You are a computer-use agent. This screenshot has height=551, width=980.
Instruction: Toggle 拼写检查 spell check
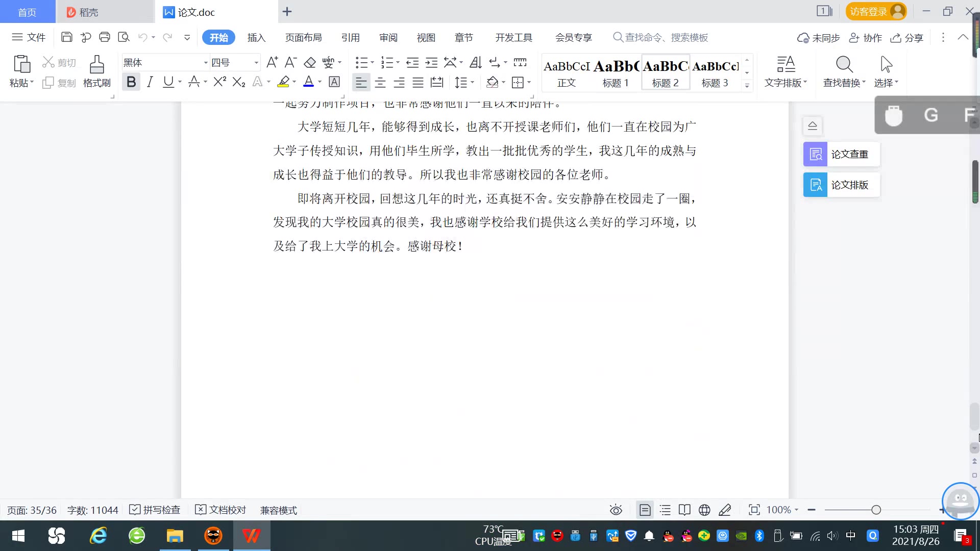pos(155,510)
